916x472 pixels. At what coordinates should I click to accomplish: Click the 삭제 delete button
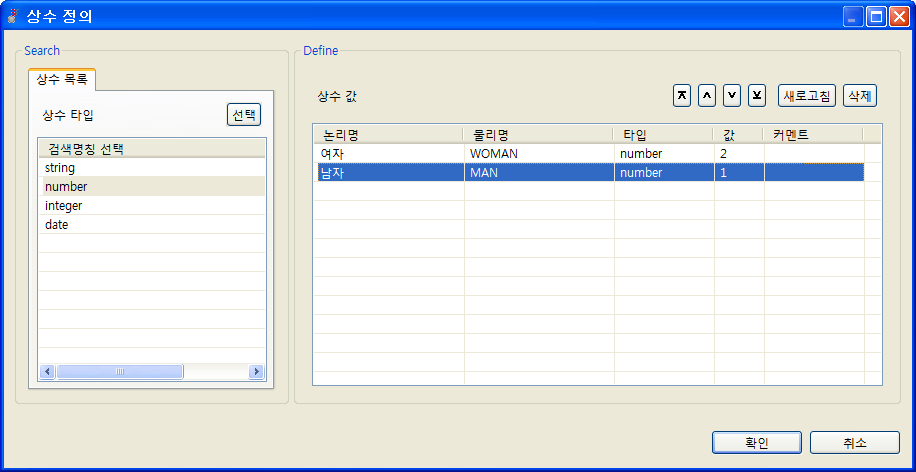coord(860,95)
